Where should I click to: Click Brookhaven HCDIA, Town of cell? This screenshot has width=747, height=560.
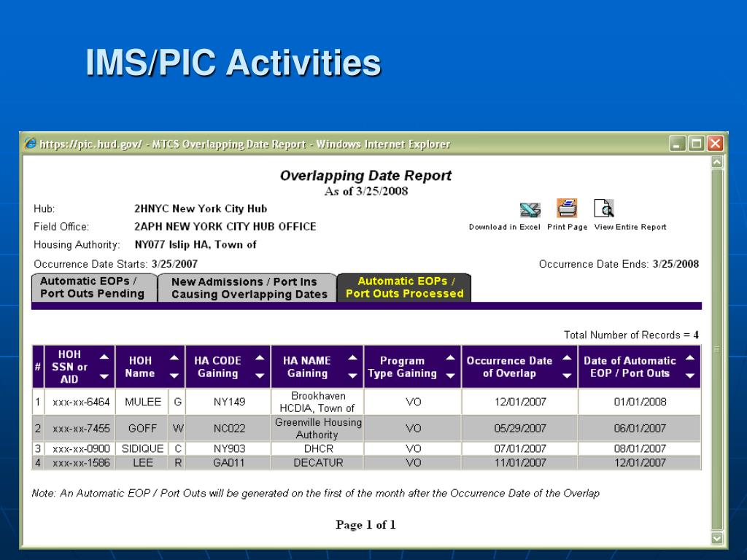click(318, 402)
